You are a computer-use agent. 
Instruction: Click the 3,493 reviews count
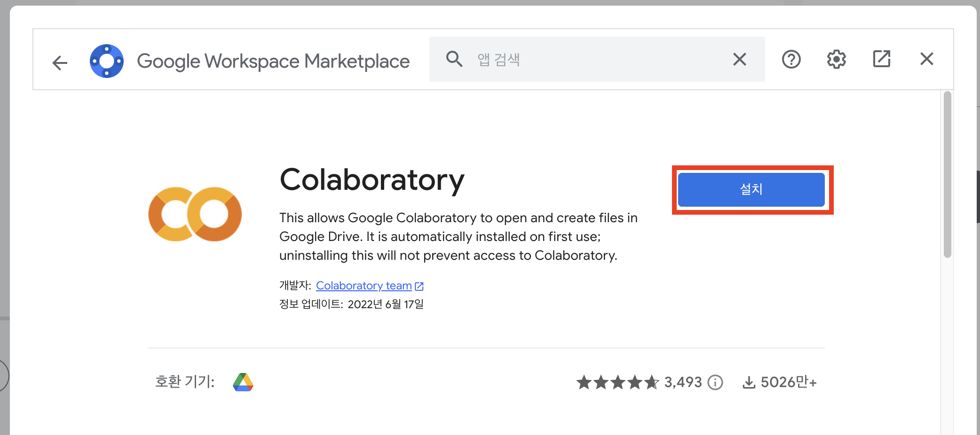coord(683,382)
